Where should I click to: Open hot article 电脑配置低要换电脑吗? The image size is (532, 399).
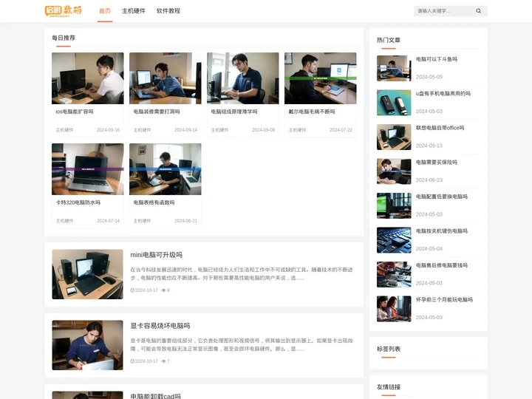pos(442,197)
